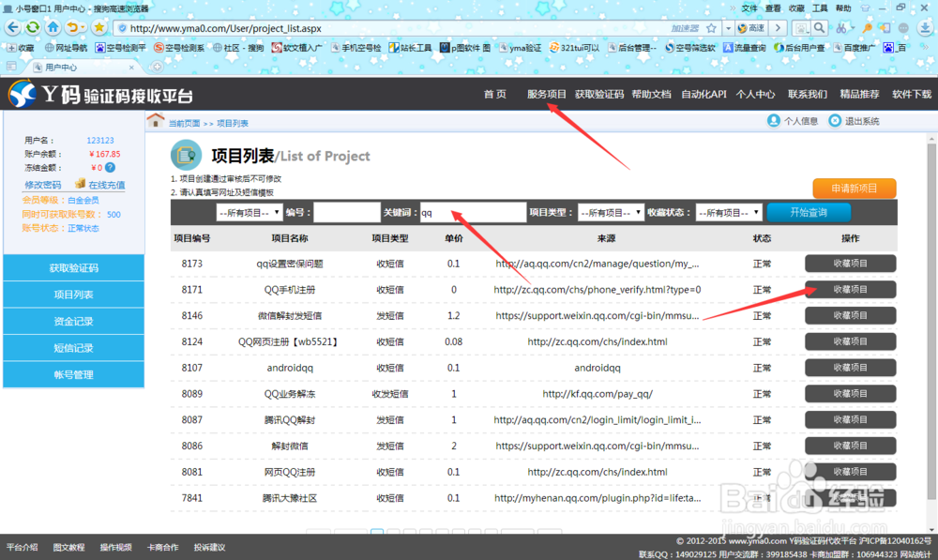Open 个人信息 with the user icon

tap(793, 121)
